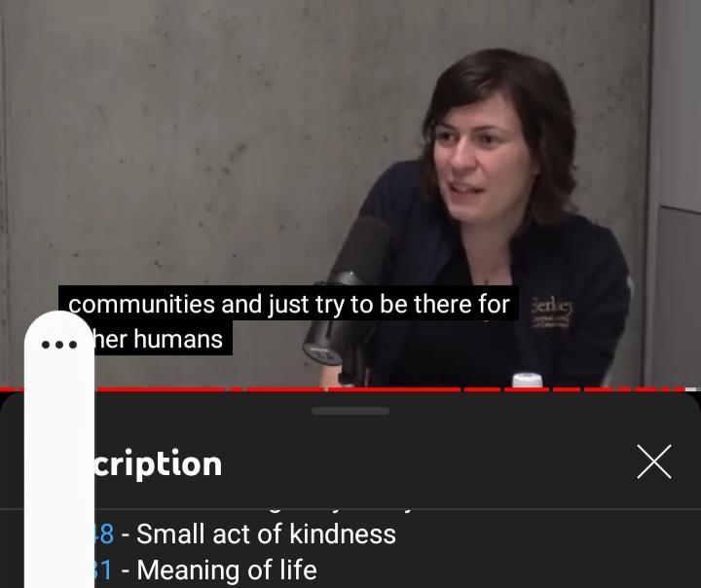Select the 'Meaning of life' chapter text
Viewport: 701px width, 588px height.
pyautogui.click(x=227, y=570)
